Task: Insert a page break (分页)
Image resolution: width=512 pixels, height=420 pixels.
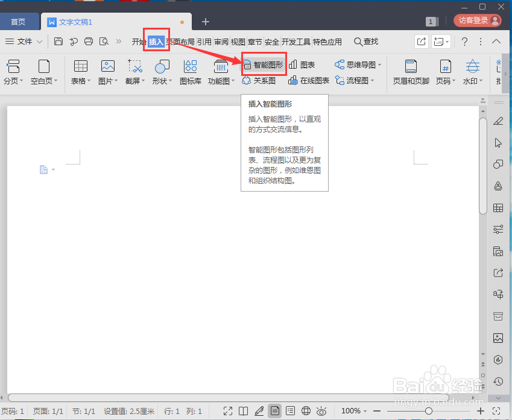Action: (x=13, y=72)
